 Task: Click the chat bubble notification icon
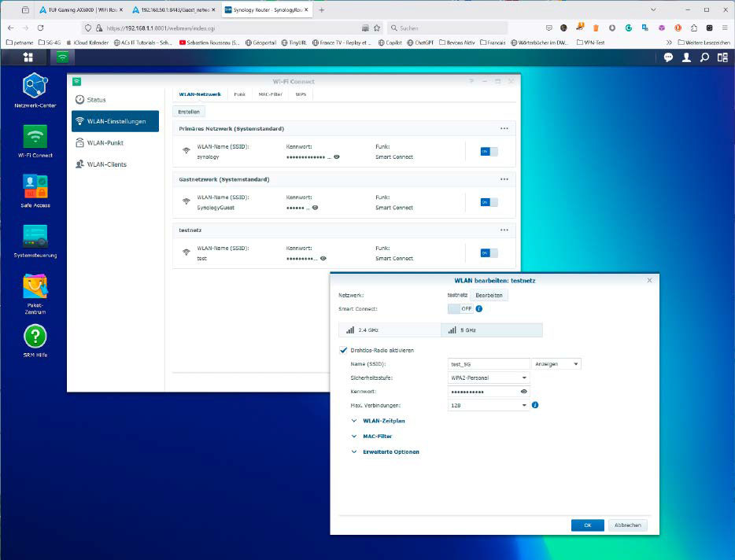(x=668, y=57)
